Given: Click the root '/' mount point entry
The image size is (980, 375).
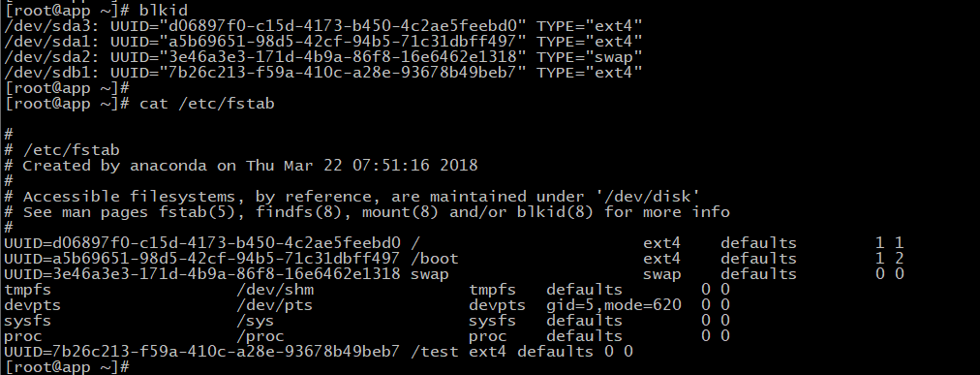Looking at the screenshot, I should (415, 243).
